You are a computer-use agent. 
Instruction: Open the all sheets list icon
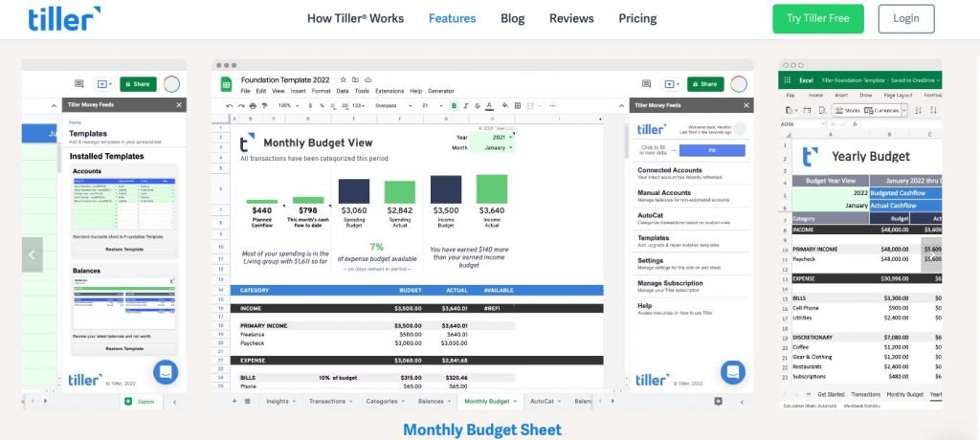point(247,401)
